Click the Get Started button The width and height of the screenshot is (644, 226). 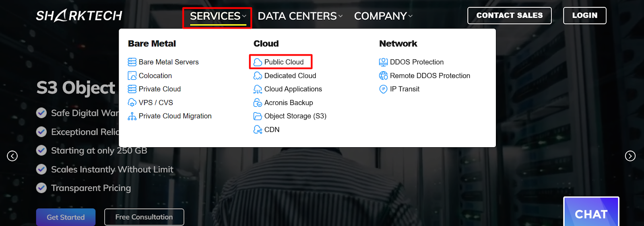66,217
